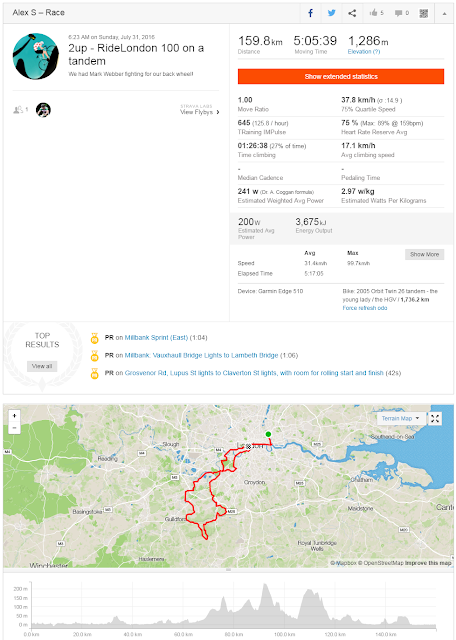Open the Terrain Map dropdown
The image size is (456, 640).
[x=400, y=418]
